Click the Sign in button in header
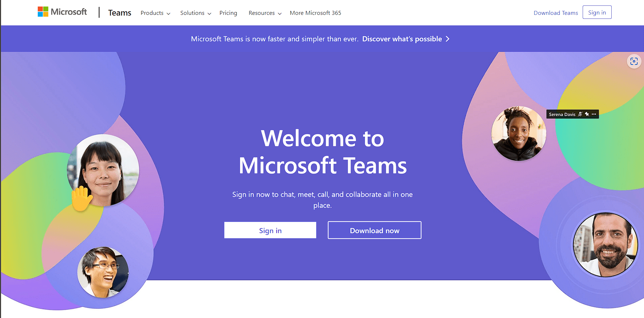This screenshot has width=644, height=318. (597, 12)
